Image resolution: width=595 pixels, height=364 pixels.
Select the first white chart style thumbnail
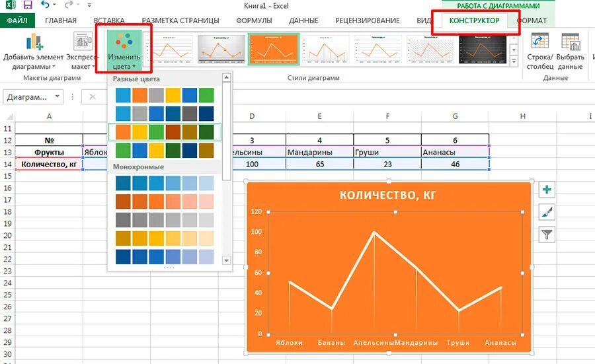[169, 50]
